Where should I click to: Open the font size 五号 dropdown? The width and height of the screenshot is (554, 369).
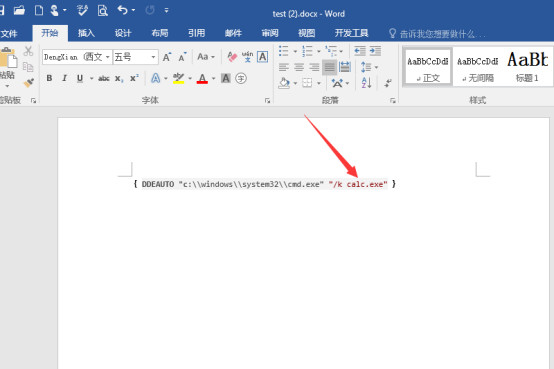click(x=153, y=57)
